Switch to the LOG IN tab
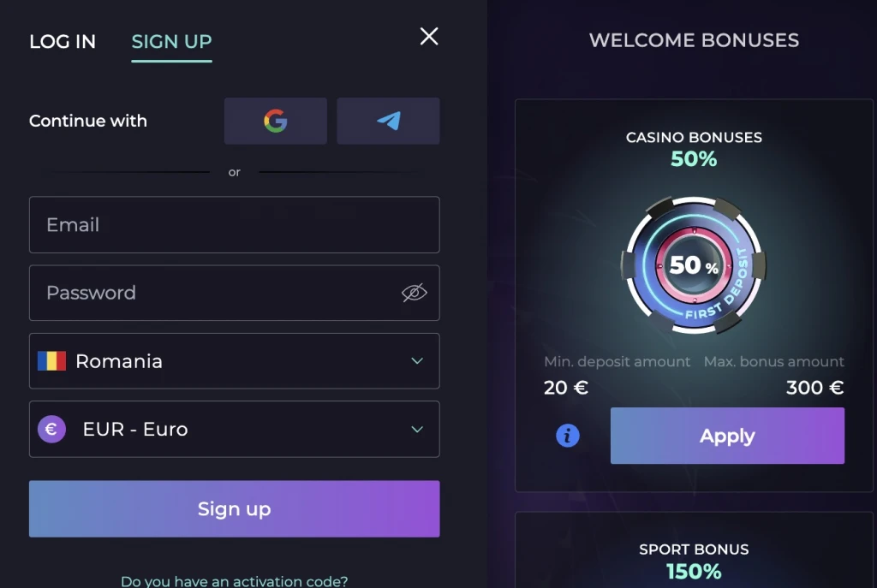Image resolution: width=877 pixels, height=588 pixels. coord(63,41)
